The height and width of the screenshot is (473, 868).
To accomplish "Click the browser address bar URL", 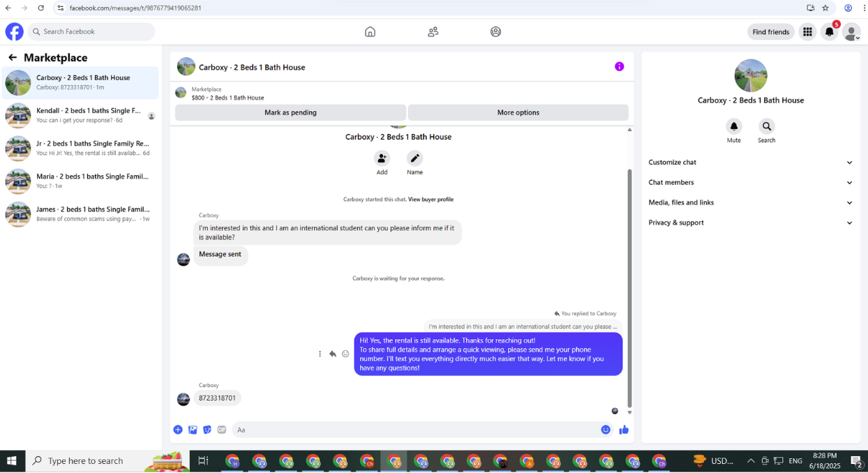I will click(x=135, y=8).
